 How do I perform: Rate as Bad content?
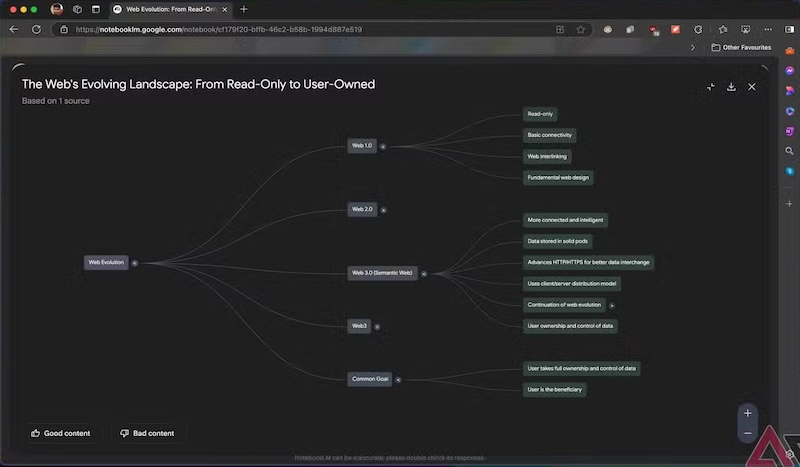coord(147,433)
